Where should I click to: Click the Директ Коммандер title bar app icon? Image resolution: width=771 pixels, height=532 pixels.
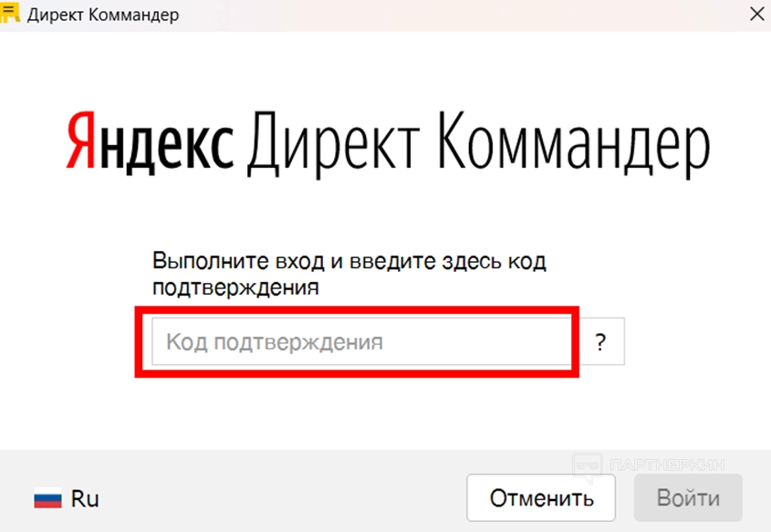(x=10, y=12)
